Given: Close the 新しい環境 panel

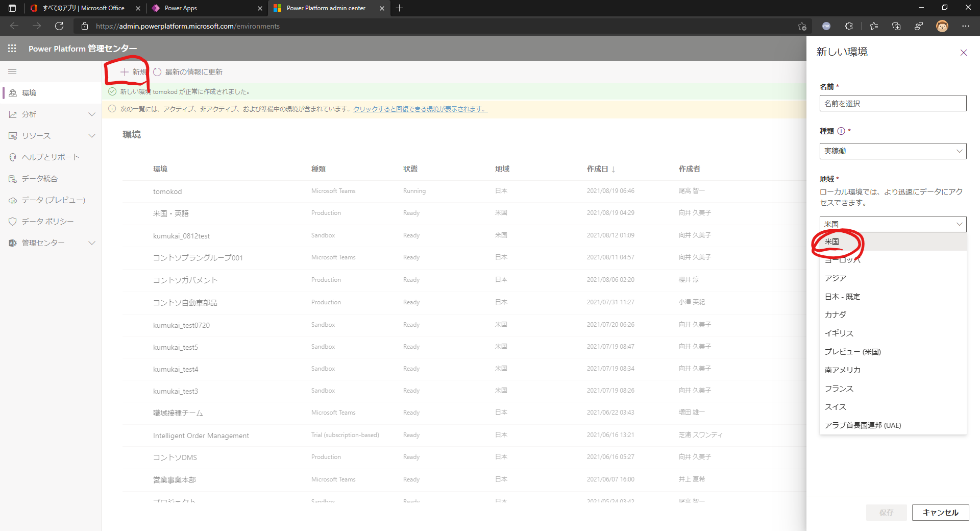Looking at the screenshot, I should point(964,53).
